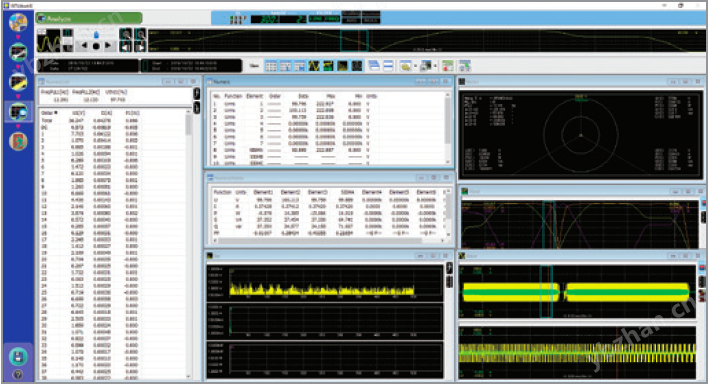This screenshot has height=384, width=709.
Task: Click the yellow folder icon in View toolbar
Action: [x=405, y=66]
